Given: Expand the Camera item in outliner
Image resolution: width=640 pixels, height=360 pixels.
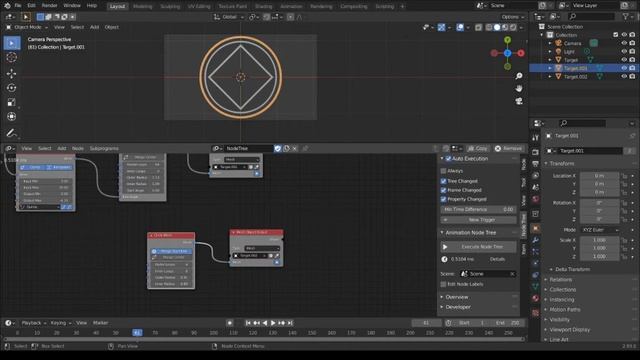Looking at the screenshot, I should click(550, 43).
